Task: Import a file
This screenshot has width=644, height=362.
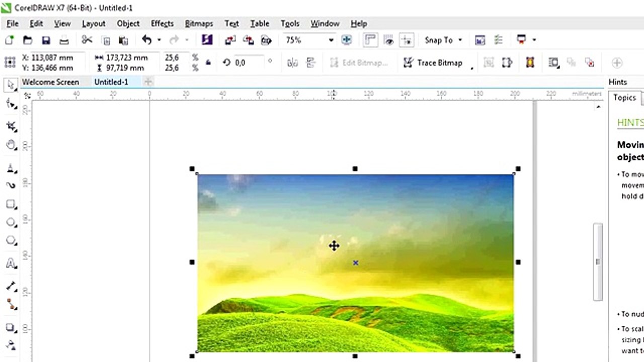Action: [230, 40]
